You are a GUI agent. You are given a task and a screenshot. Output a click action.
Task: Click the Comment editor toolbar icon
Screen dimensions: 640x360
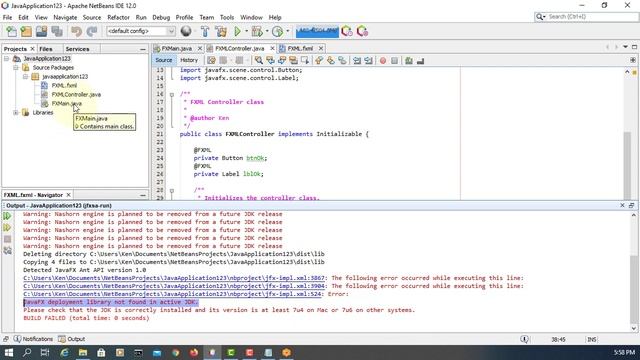(x=409, y=60)
